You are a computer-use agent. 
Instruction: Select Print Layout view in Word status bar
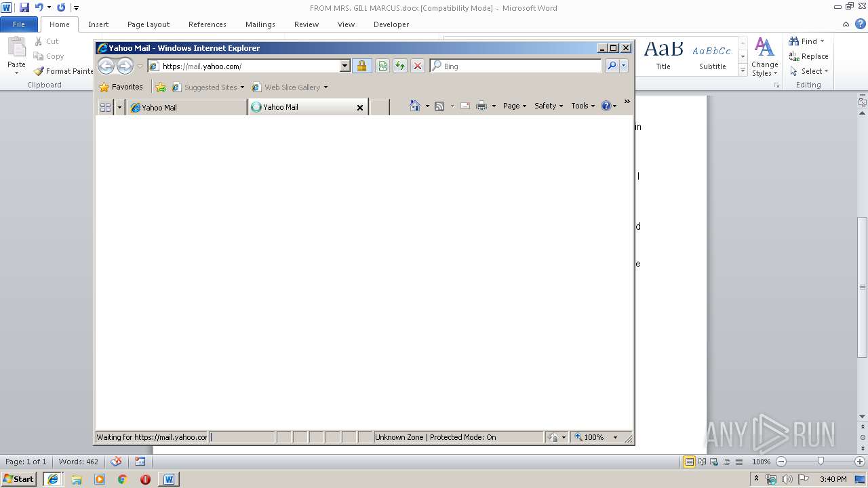[x=689, y=462]
